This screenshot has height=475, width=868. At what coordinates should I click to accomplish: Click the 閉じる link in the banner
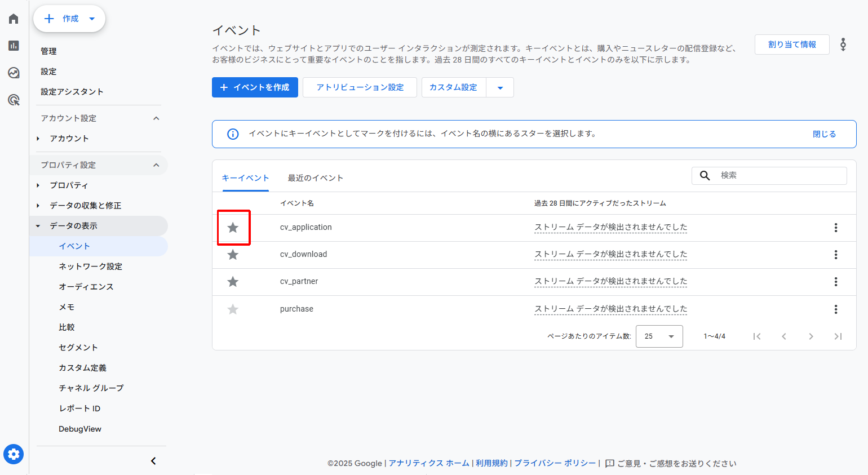click(x=824, y=134)
